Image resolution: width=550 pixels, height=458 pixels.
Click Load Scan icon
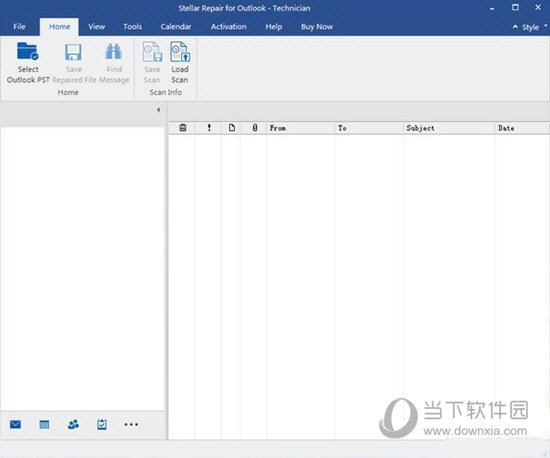coord(180,52)
